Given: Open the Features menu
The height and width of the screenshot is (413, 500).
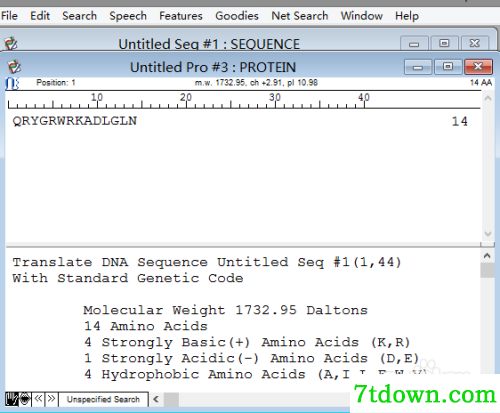Looking at the screenshot, I should click(x=181, y=16).
